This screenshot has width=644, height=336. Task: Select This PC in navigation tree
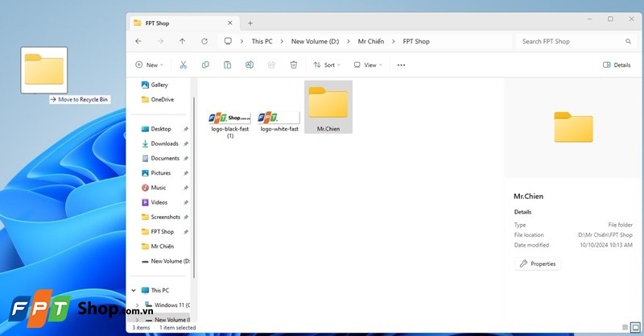pyautogui.click(x=155, y=290)
